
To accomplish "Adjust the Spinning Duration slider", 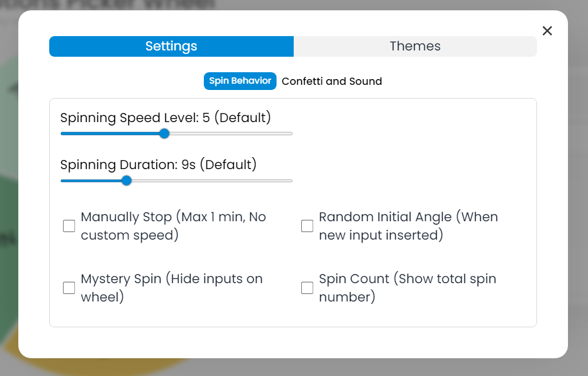I will [x=126, y=181].
